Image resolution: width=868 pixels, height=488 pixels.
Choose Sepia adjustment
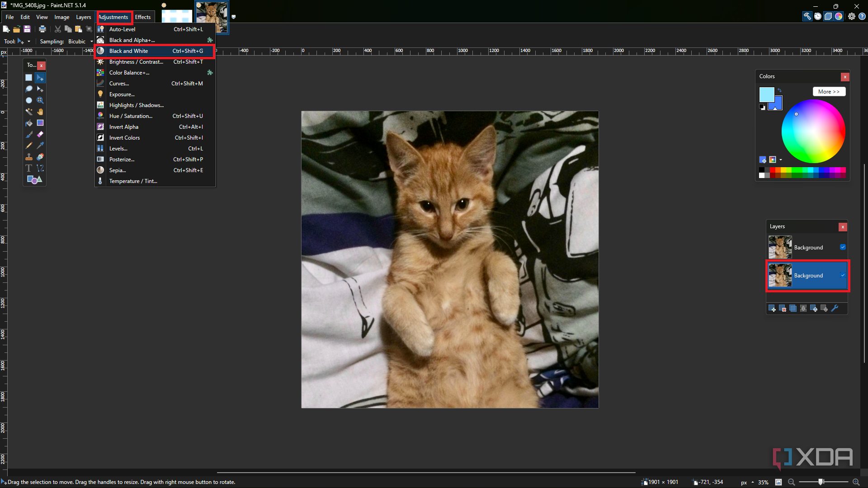155,170
